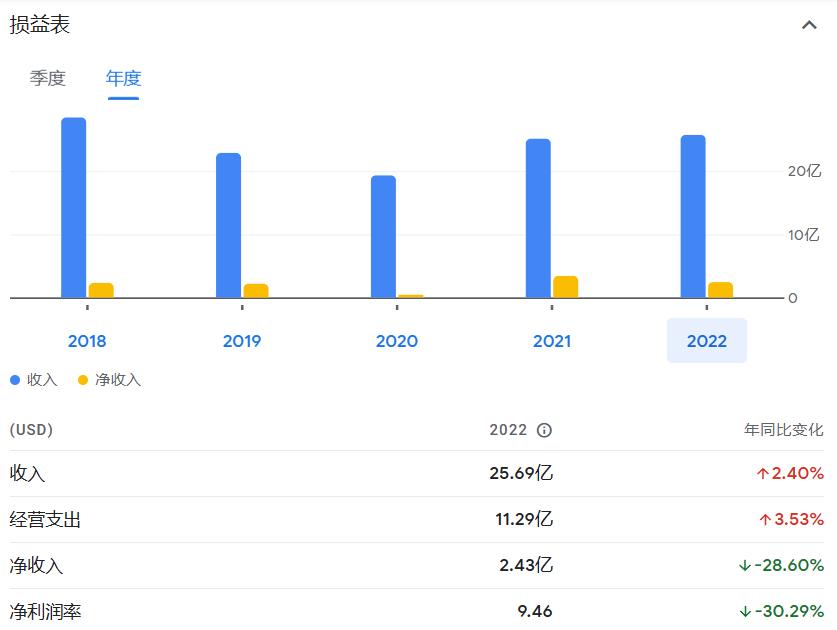This screenshot has width=837, height=630.
Task: Switch to the 季度 tab
Action: point(47,78)
